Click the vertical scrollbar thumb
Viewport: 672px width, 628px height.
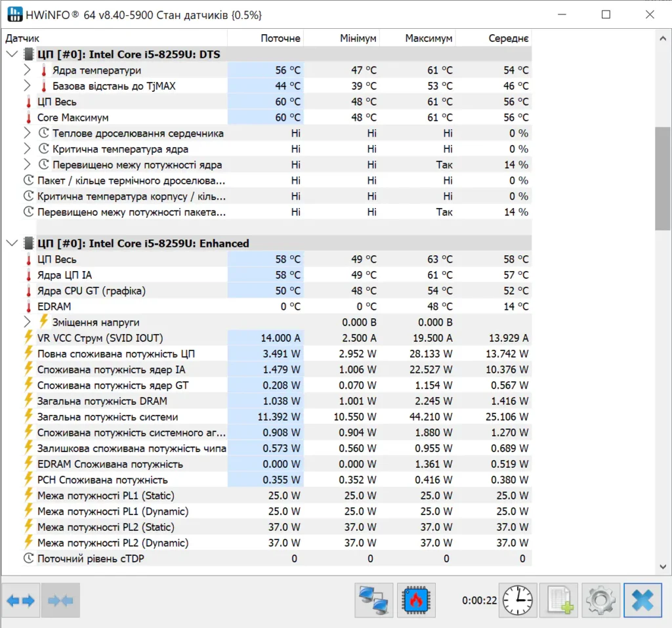point(663,178)
